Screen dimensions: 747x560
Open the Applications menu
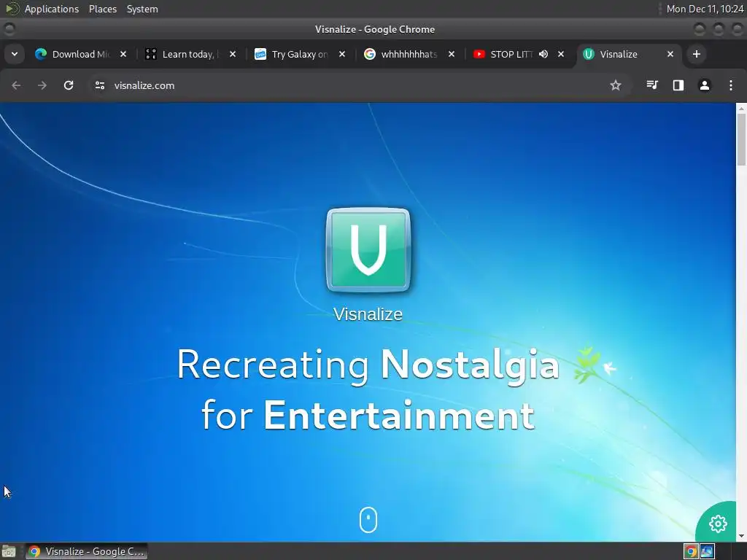(52, 9)
